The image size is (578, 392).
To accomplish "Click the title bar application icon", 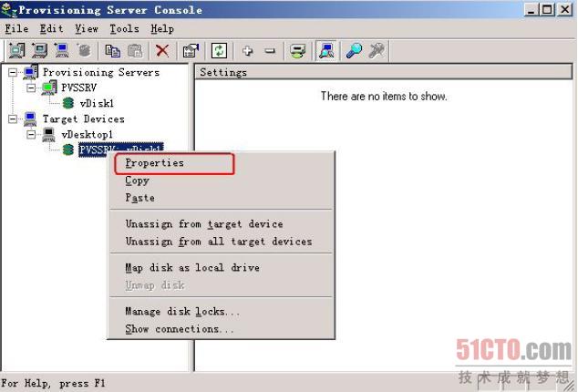I will pyautogui.click(x=8, y=10).
